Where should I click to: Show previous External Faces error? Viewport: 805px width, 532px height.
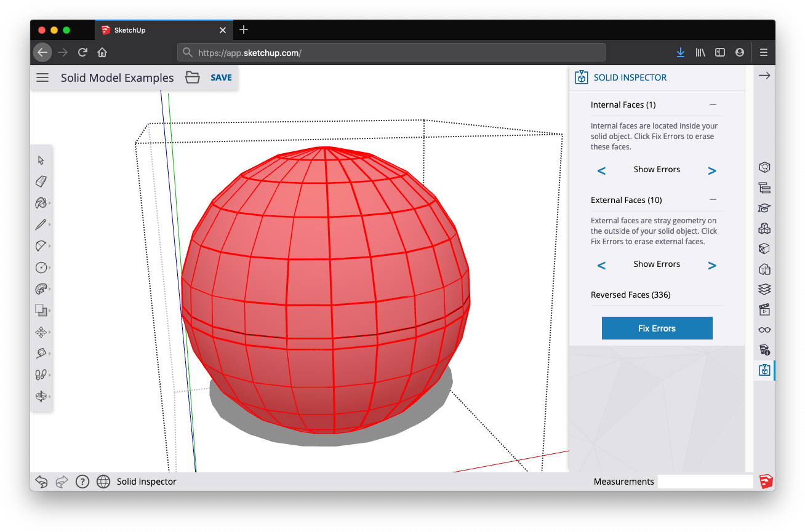coord(601,266)
